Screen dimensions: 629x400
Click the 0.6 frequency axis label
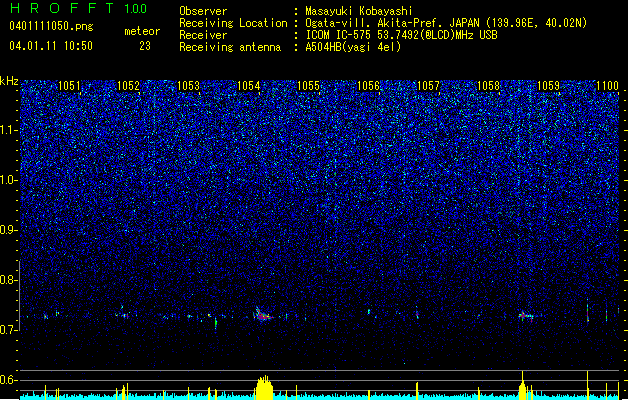[x=7, y=380]
